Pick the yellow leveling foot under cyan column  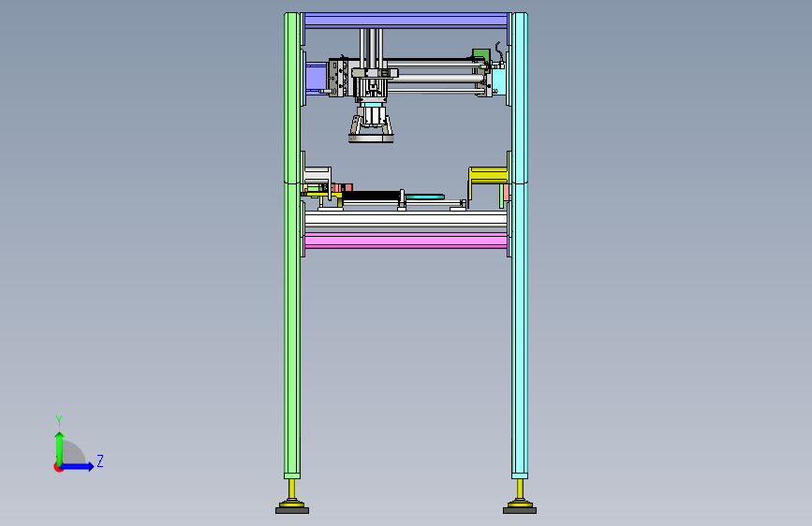[520, 497]
